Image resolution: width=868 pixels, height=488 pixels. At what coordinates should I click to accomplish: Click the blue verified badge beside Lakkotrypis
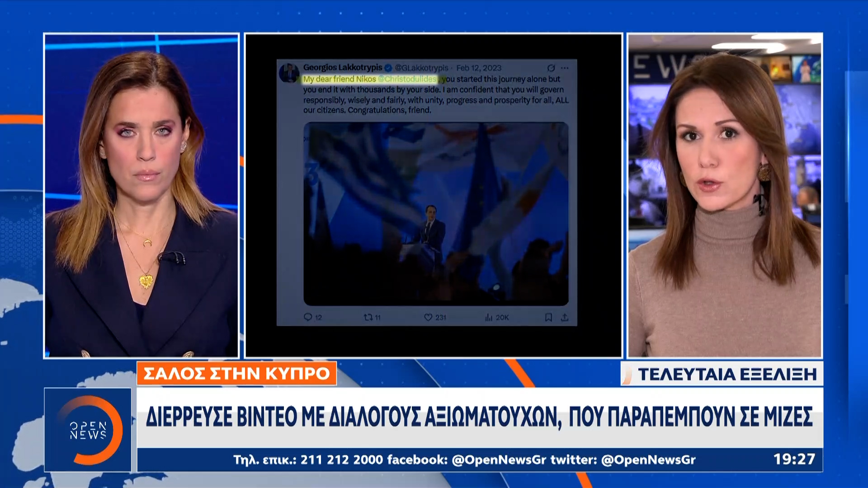(388, 68)
